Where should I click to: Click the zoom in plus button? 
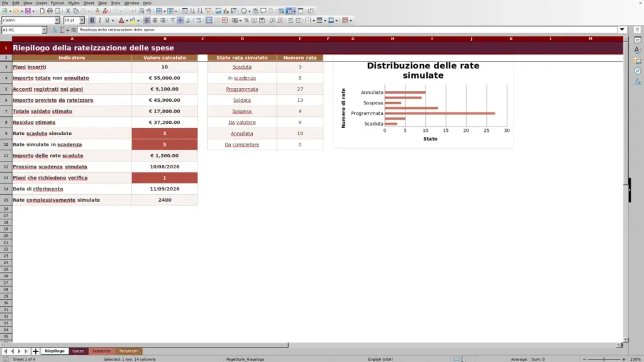[623, 359]
